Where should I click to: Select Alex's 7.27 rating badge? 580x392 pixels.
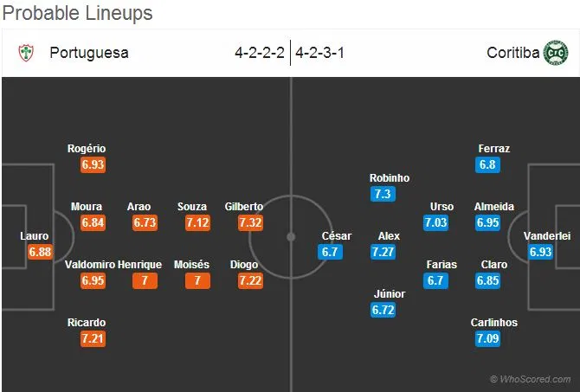point(383,252)
